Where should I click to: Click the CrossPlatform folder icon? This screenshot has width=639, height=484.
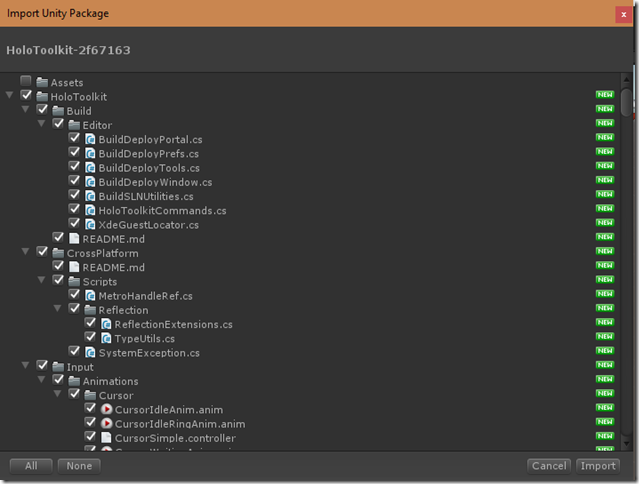tap(58, 253)
